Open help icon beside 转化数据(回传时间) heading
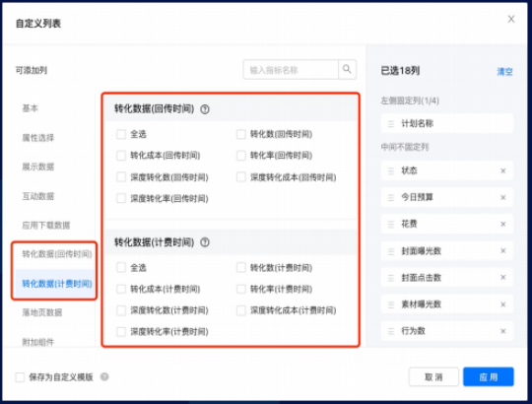532x404 pixels. (x=205, y=109)
